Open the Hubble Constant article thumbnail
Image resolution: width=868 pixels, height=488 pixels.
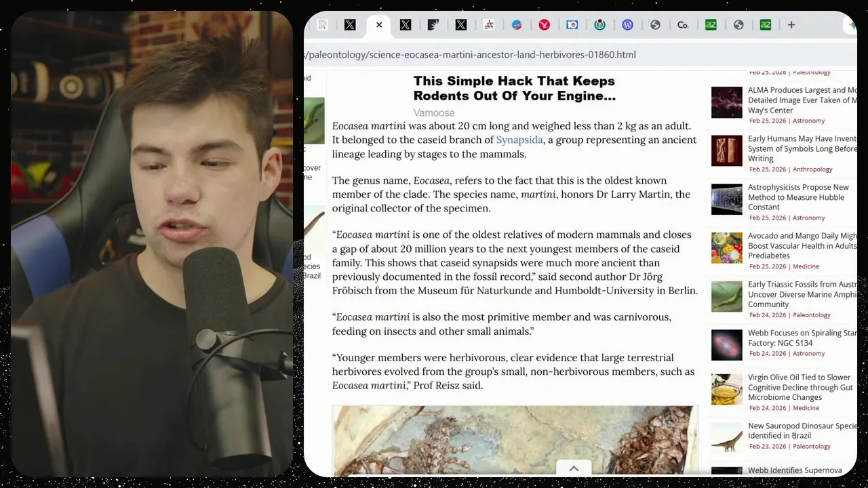click(x=726, y=199)
